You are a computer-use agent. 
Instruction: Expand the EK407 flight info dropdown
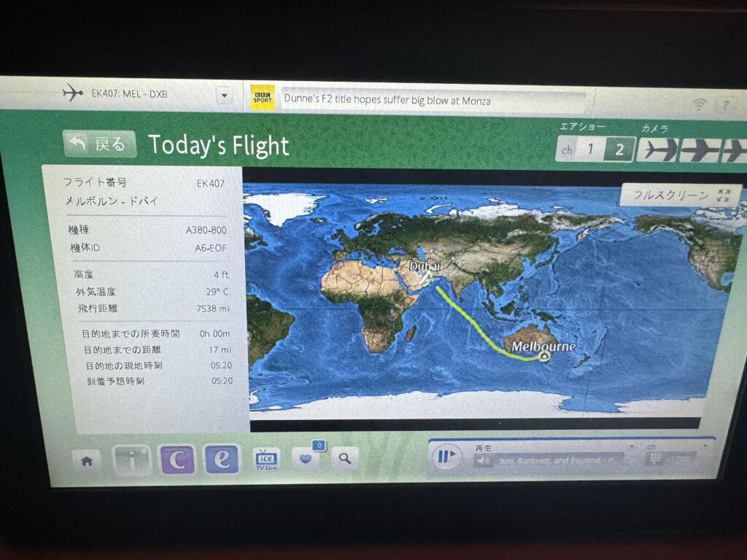(224, 96)
